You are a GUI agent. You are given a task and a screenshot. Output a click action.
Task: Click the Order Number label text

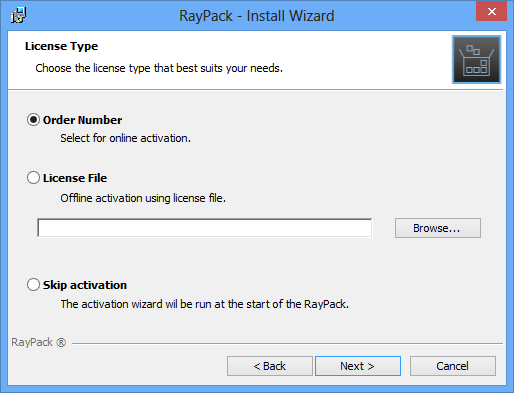82,120
